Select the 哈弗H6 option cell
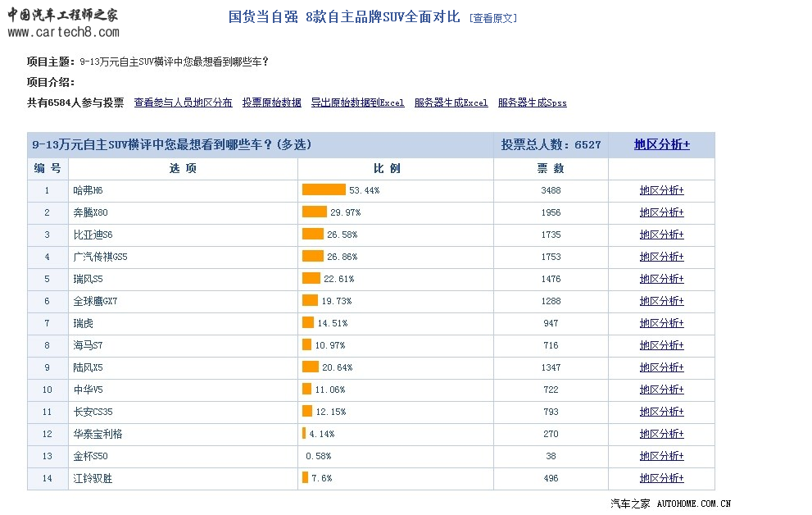Screen dimensions: 812x515 (x=183, y=190)
